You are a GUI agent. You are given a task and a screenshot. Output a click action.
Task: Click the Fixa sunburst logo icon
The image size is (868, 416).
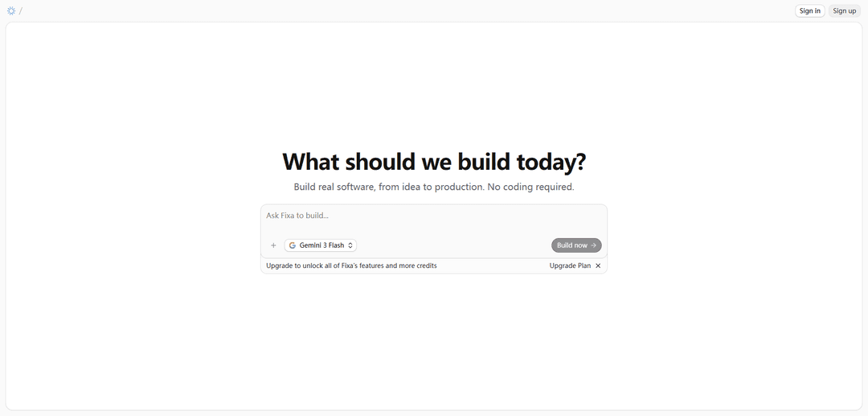(x=11, y=10)
